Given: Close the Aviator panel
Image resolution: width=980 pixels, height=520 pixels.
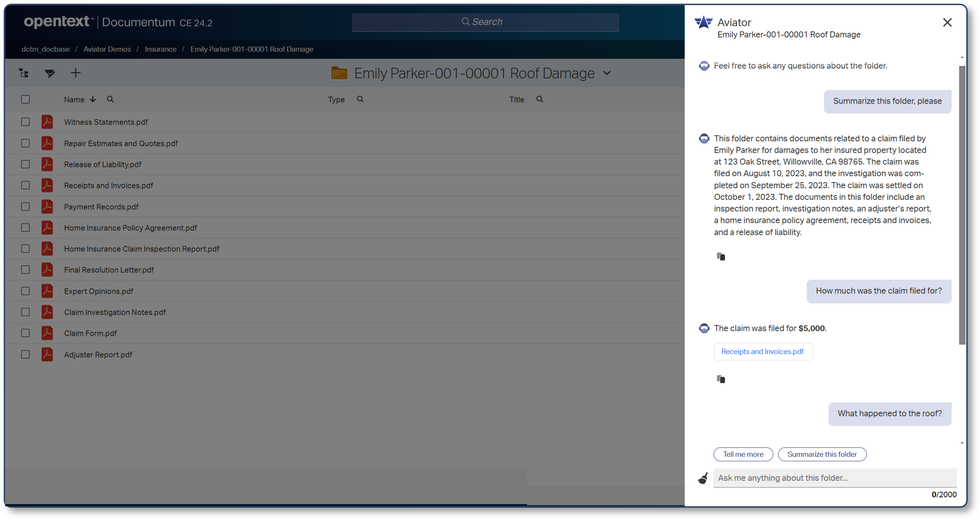Looking at the screenshot, I should pyautogui.click(x=947, y=22).
